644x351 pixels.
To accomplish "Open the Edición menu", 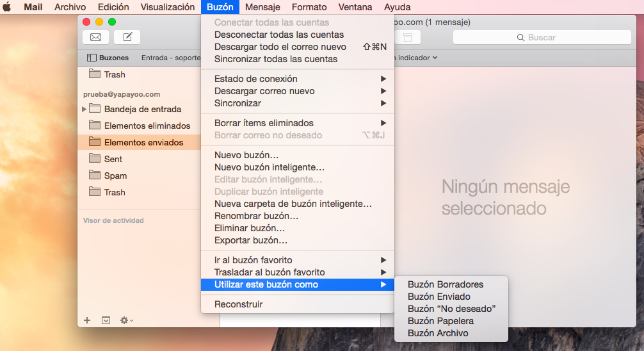I will [x=113, y=7].
